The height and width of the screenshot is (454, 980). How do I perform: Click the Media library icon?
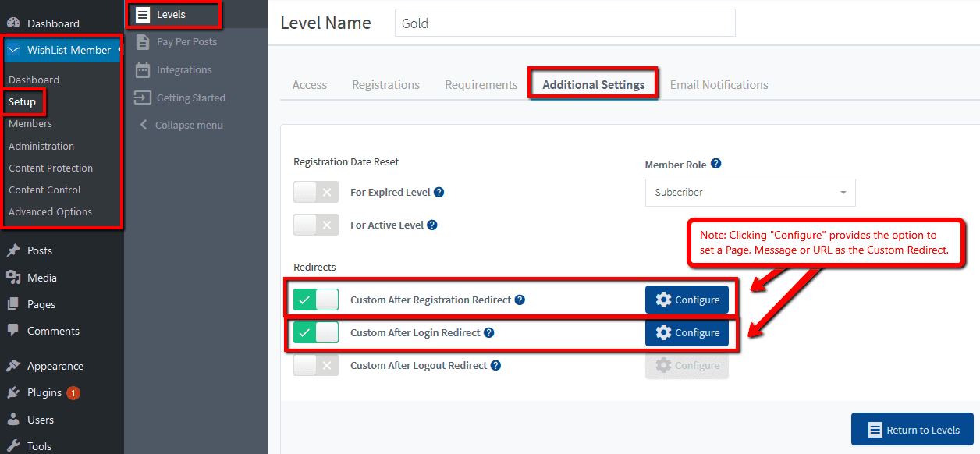pos(13,278)
